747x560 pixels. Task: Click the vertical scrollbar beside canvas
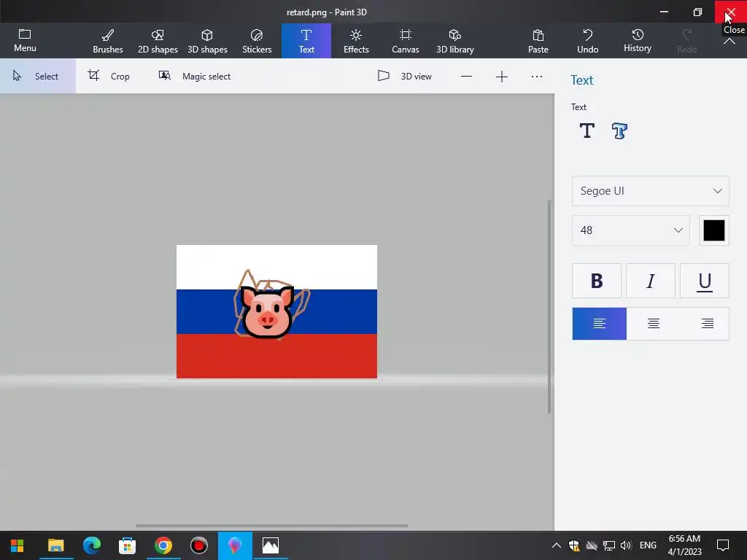(x=549, y=306)
